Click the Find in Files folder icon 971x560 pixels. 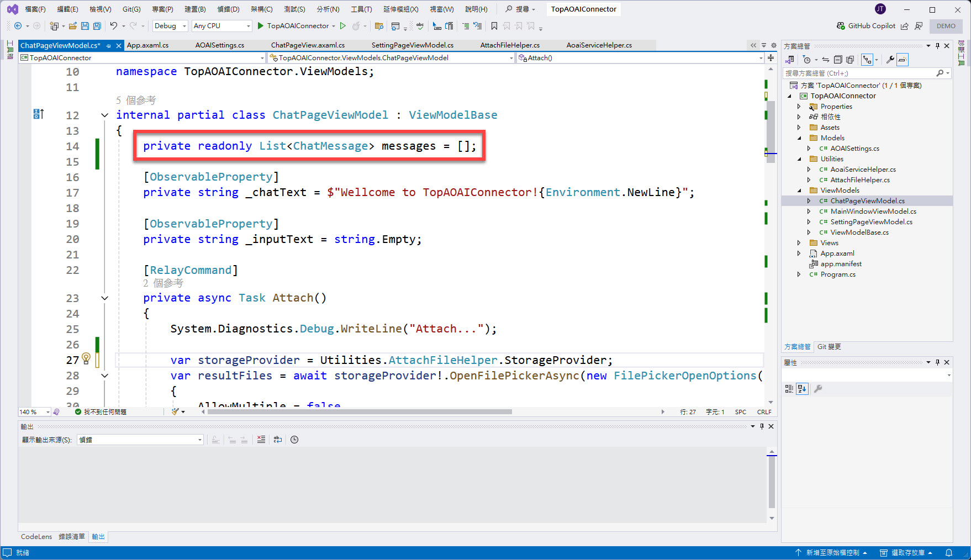coord(379,26)
